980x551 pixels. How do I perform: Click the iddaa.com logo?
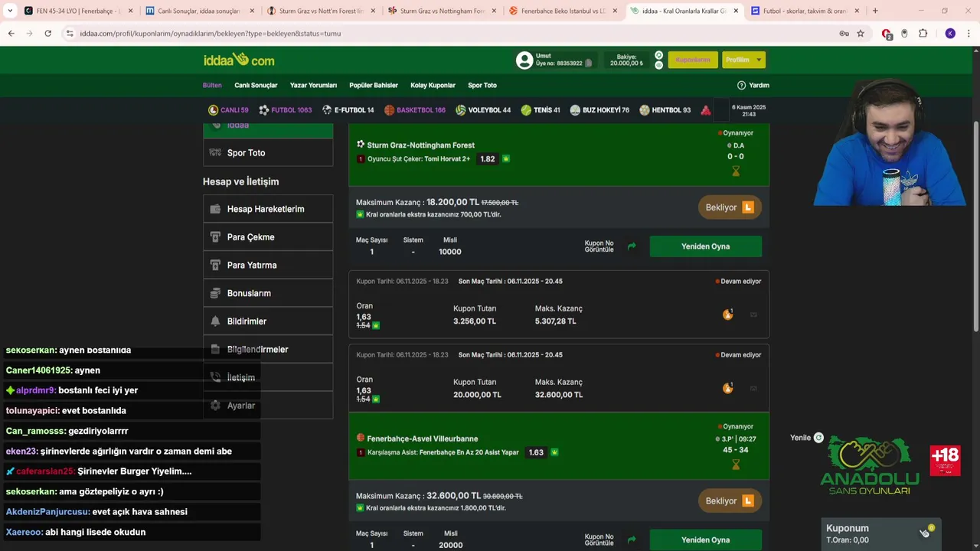point(239,60)
